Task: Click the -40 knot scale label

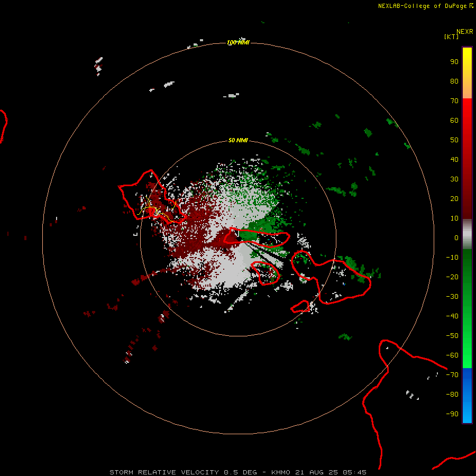Action: tap(452, 316)
